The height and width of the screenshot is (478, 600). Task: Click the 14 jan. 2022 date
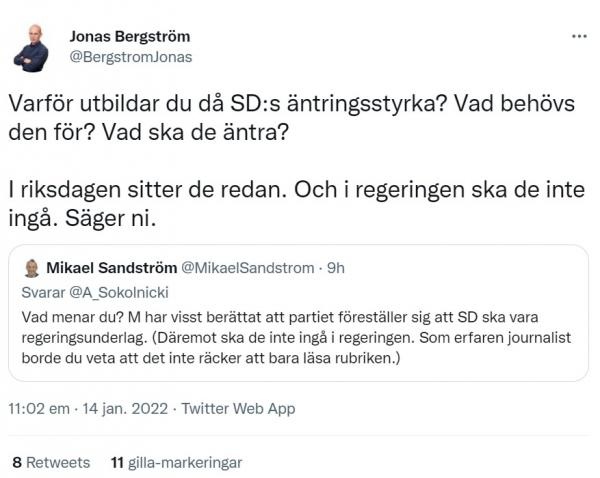125,409
